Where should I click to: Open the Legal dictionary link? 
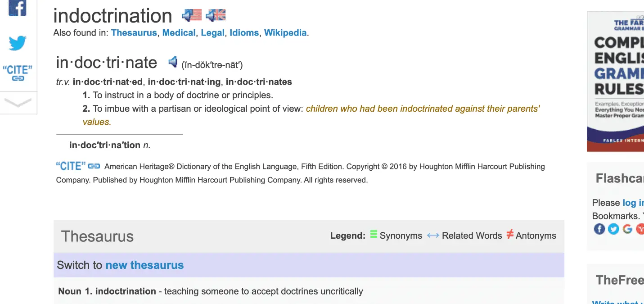[x=212, y=33]
